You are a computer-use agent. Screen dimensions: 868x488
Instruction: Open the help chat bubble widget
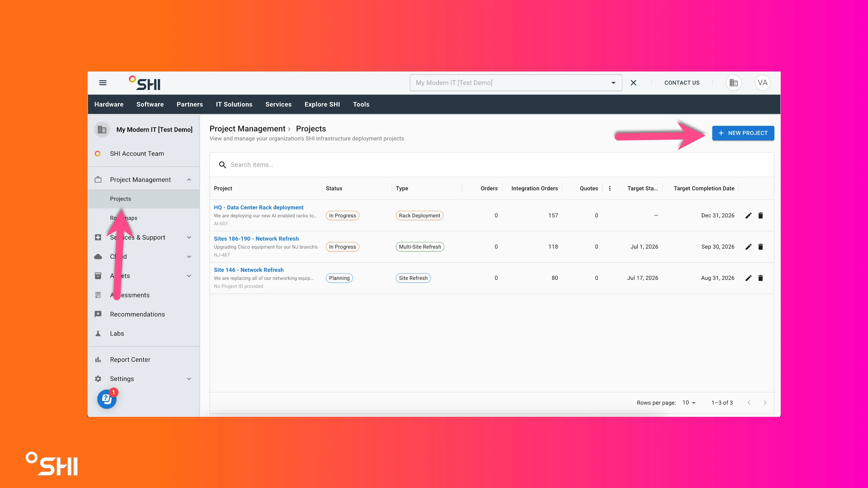[107, 399]
